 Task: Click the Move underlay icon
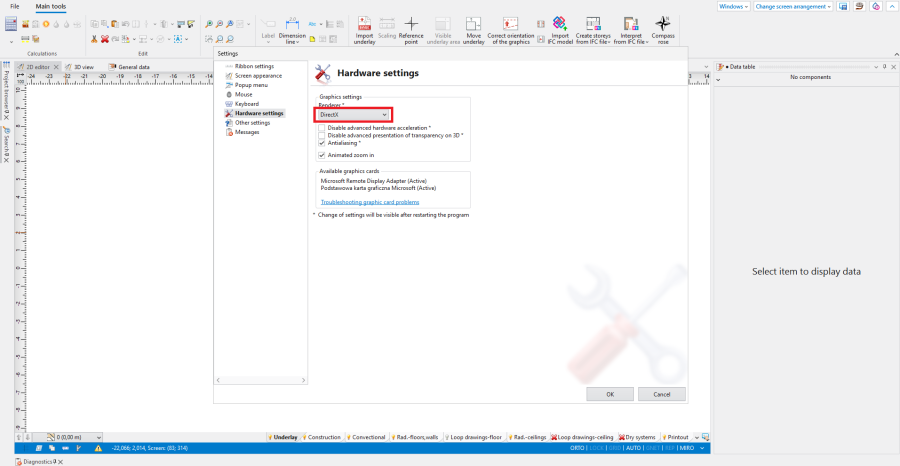tap(473, 24)
